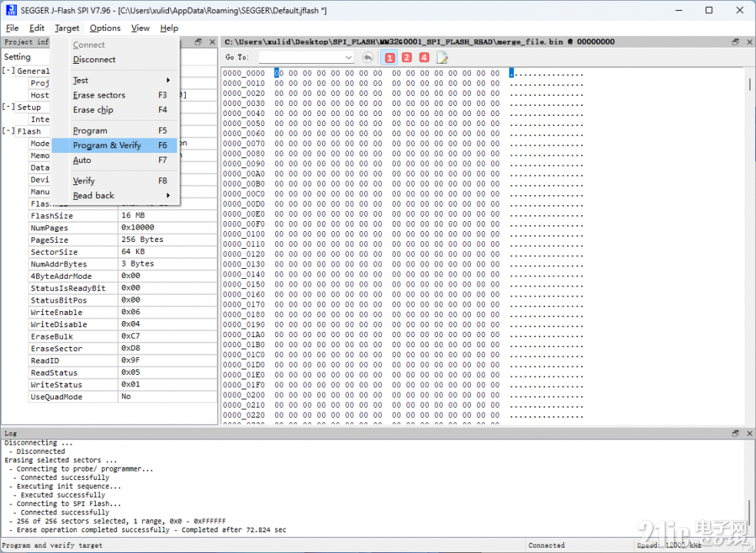
Task: Open the Help menu
Action: 169,28
